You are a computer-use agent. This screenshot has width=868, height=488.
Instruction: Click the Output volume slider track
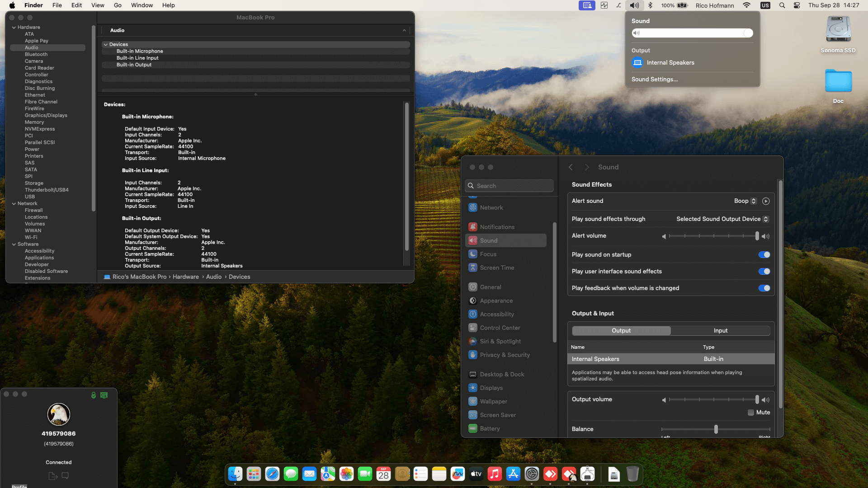[713, 400]
